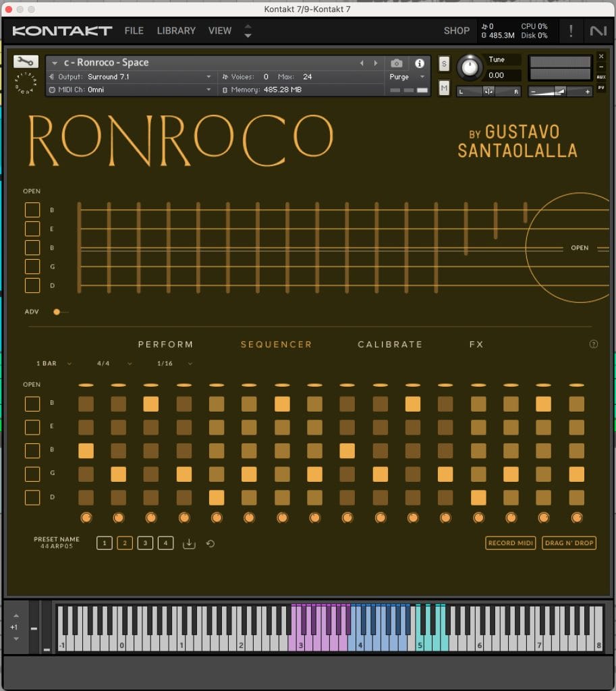Viewport: 616px width, 691px height.
Task: Click the wrench instrument edit icon
Action: point(25,61)
